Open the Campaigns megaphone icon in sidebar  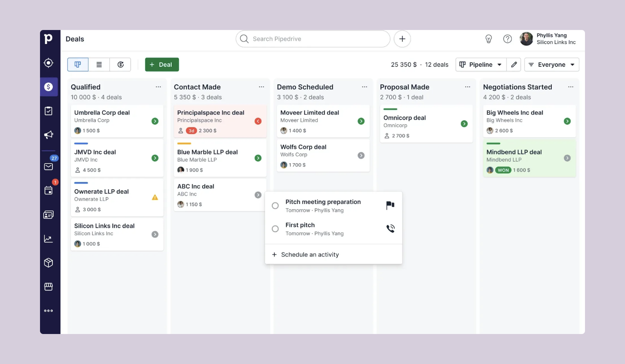[x=48, y=135]
